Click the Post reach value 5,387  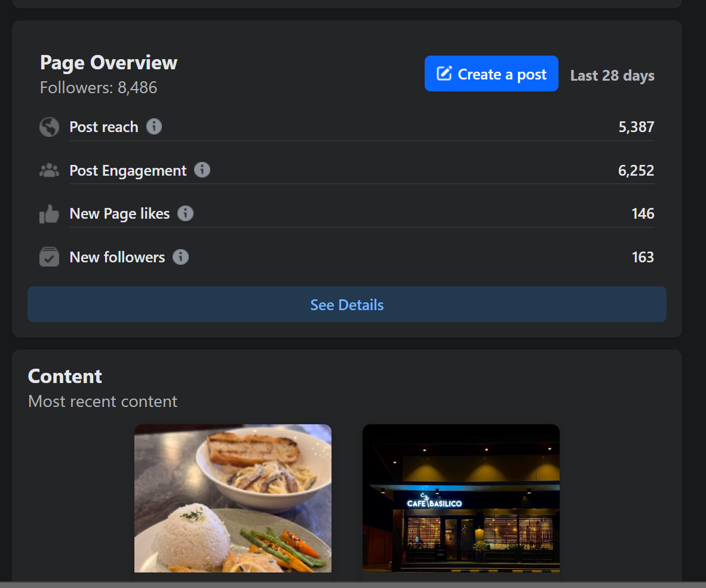coord(636,127)
